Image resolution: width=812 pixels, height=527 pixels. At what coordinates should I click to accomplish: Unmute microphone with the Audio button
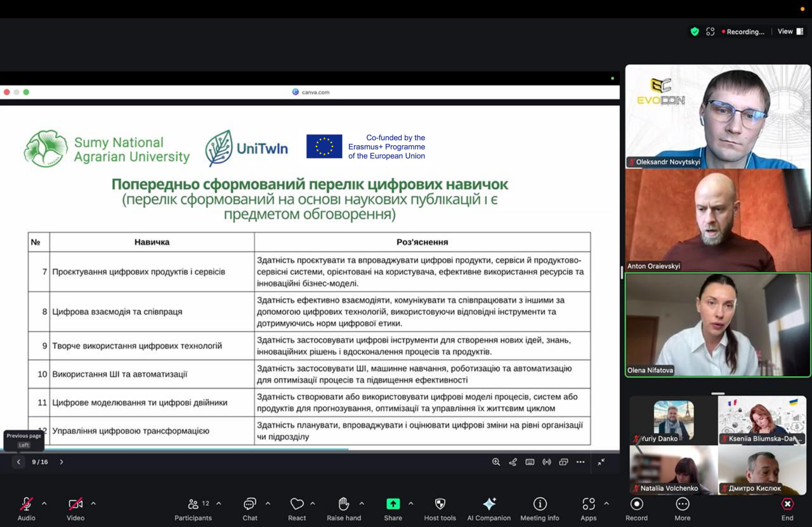click(26, 504)
